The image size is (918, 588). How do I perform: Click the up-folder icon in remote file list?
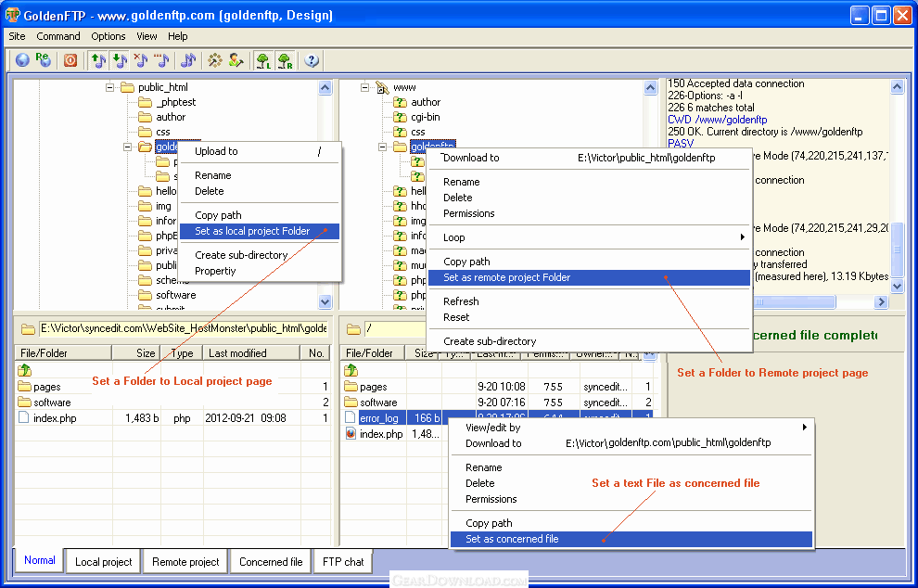351,370
